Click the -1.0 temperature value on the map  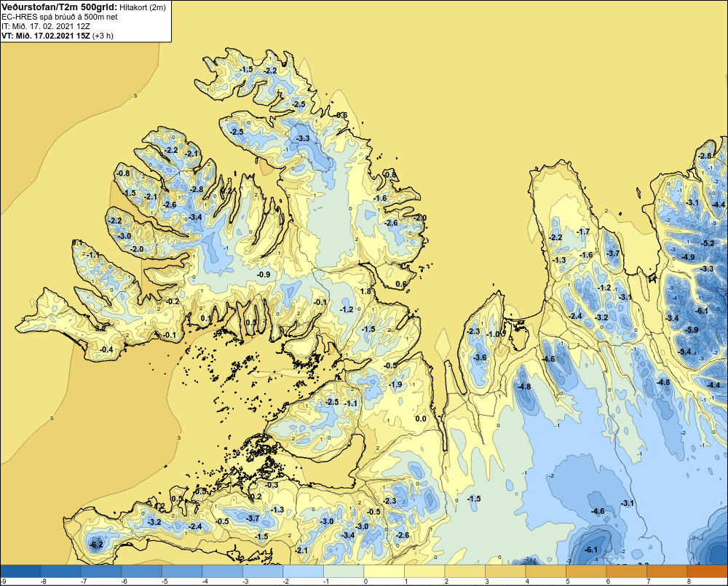[493, 334]
